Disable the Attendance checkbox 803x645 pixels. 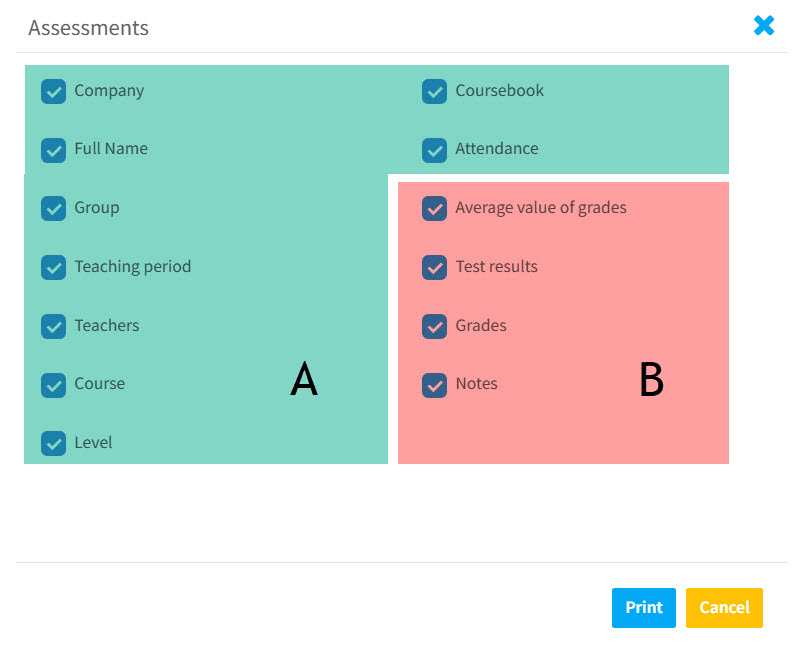pos(435,149)
